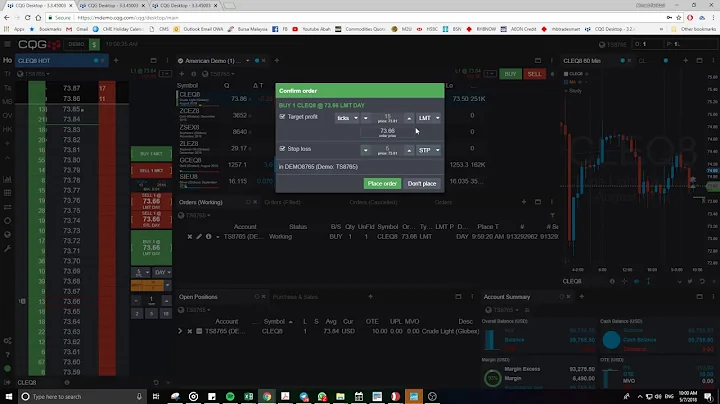The image size is (720, 404).
Task: Open the gear settings icon in left sidebar
Action: pyautogui.click(x=7, y=341)
